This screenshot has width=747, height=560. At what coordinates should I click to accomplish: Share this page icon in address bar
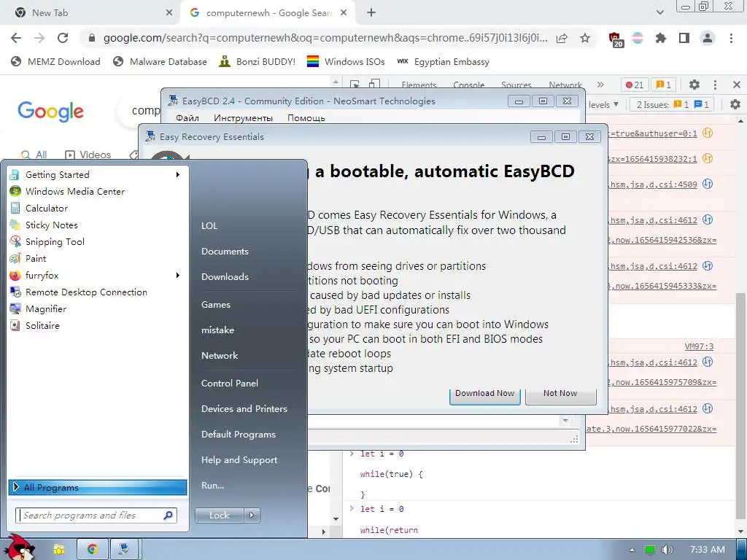[562, 38]
